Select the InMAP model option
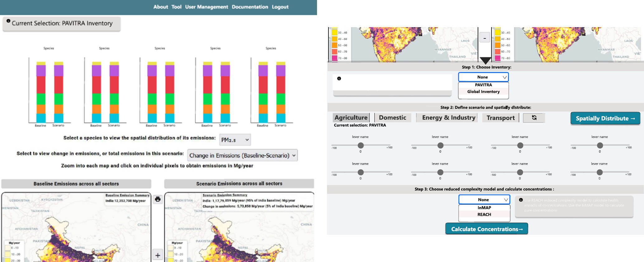The height and width of the screenshot is (262, 644). pyautogui.click(x=484, y=208)
